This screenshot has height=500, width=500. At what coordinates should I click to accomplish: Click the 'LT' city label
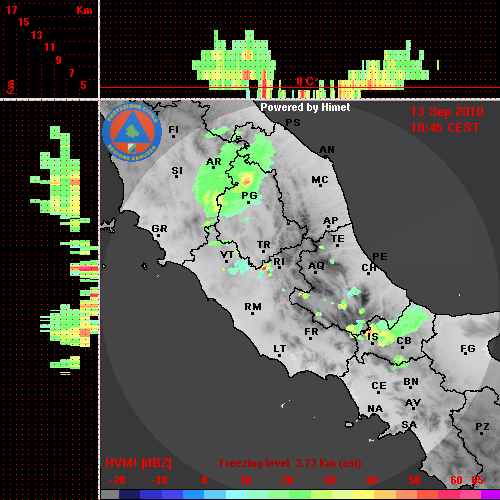[x=280, y=349]
